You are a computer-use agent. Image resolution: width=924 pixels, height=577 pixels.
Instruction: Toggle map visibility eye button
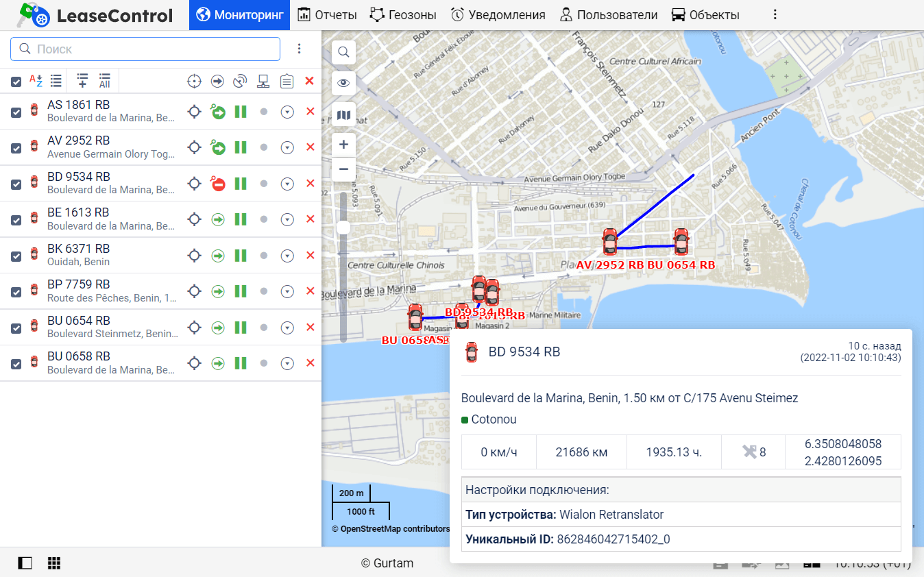(x=343, y=84)
